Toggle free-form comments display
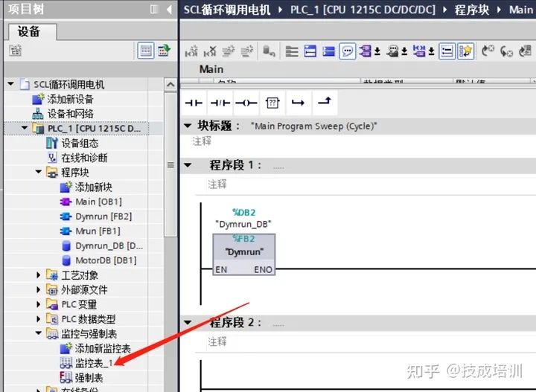Screen dimensions: 536x392 coord(348,51)
